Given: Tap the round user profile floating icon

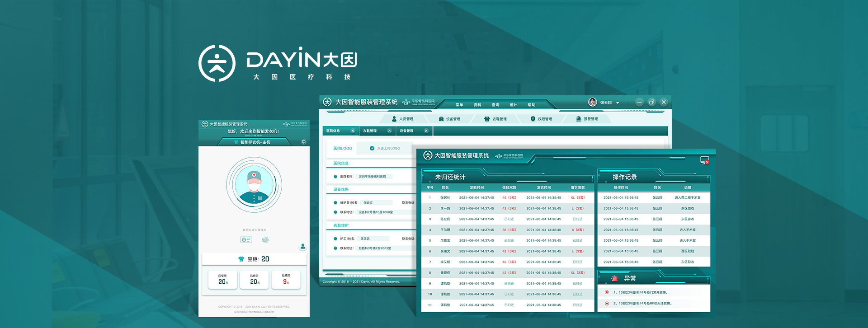Looking at the screenshot, I should click(303, 246).
